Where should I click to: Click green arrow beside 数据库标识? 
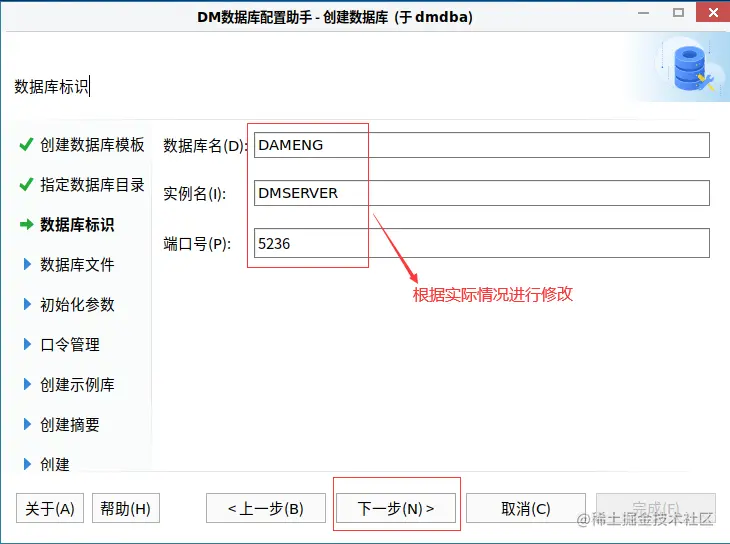pyautogui.click(x=27, y=224)
